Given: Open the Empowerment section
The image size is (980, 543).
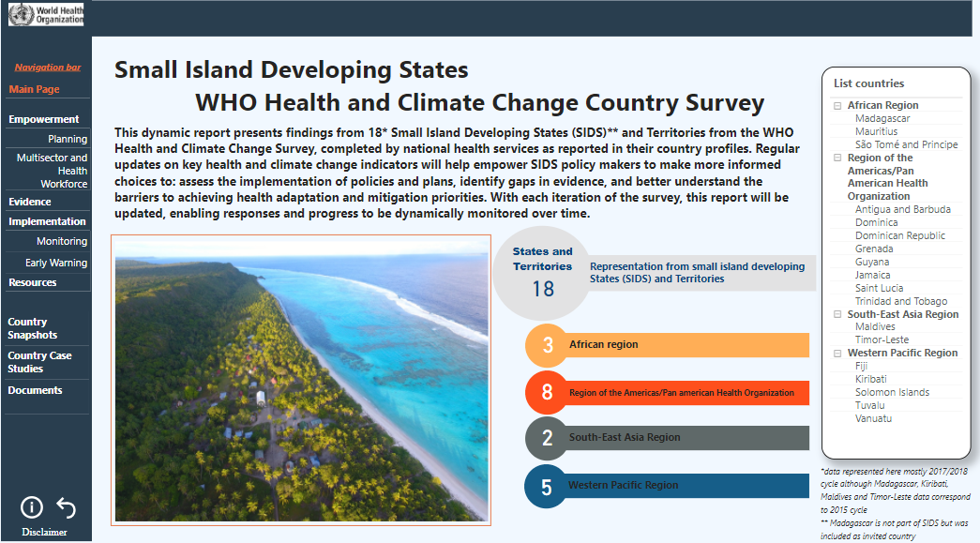Looking at the screenshot, I should [44, 119].
